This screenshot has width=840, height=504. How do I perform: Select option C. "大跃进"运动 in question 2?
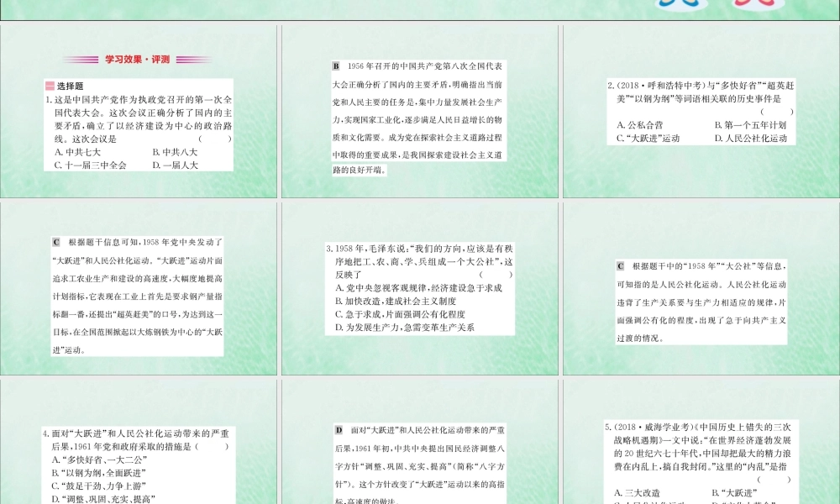click(648, 139)
